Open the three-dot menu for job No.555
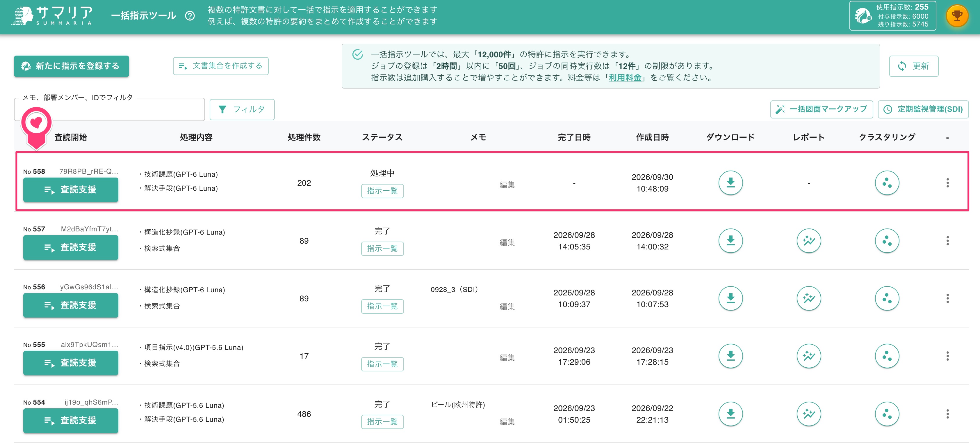This screenshot has height=443, width=980. pyautogui.click(x=947, y=356)
